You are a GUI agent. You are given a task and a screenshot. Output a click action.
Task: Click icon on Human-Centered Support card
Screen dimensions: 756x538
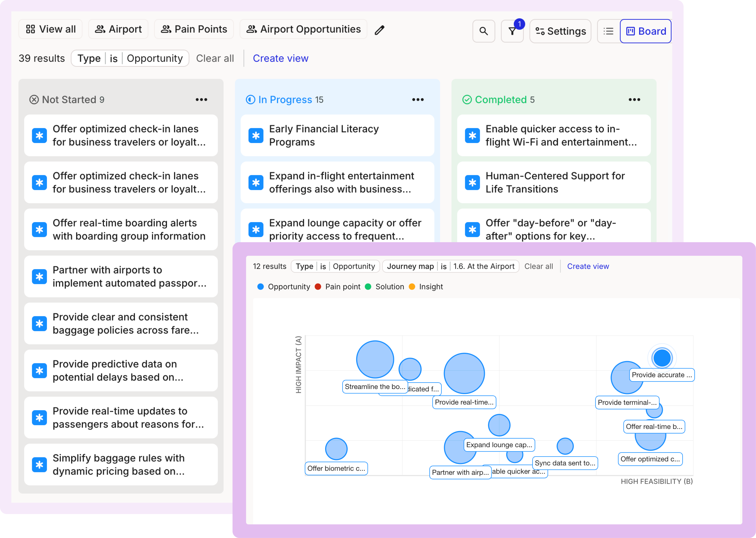[x=472, y=182]
